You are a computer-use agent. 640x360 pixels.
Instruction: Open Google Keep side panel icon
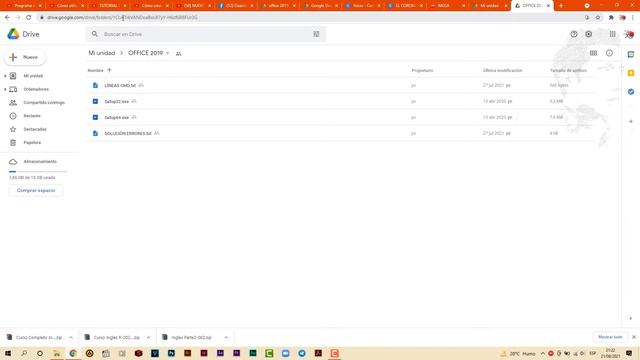tap(631, 73)
